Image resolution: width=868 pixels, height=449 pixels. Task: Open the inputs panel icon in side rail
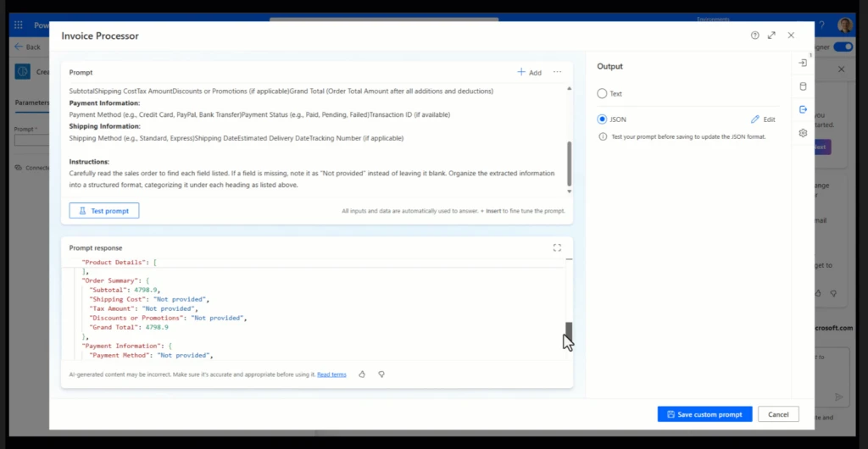point(803,63)
